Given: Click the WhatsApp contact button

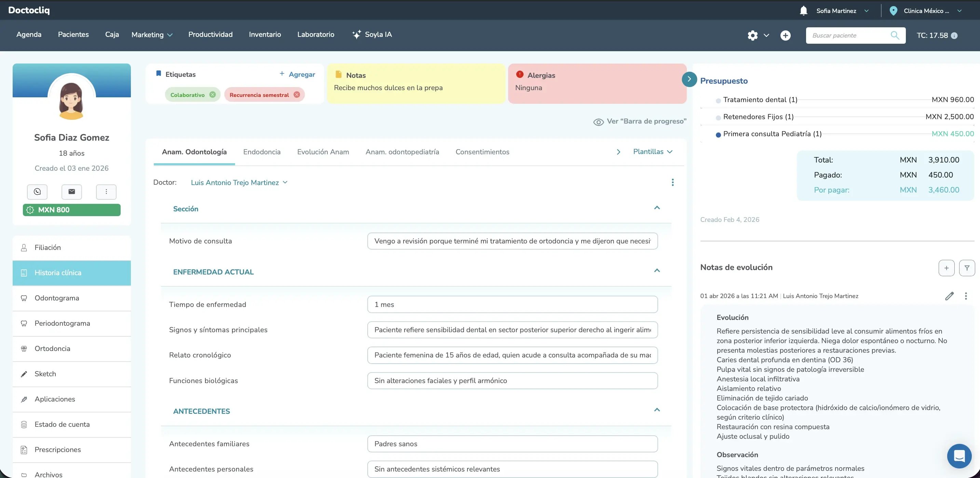Looking at the screenshot, I should (37, 192).
